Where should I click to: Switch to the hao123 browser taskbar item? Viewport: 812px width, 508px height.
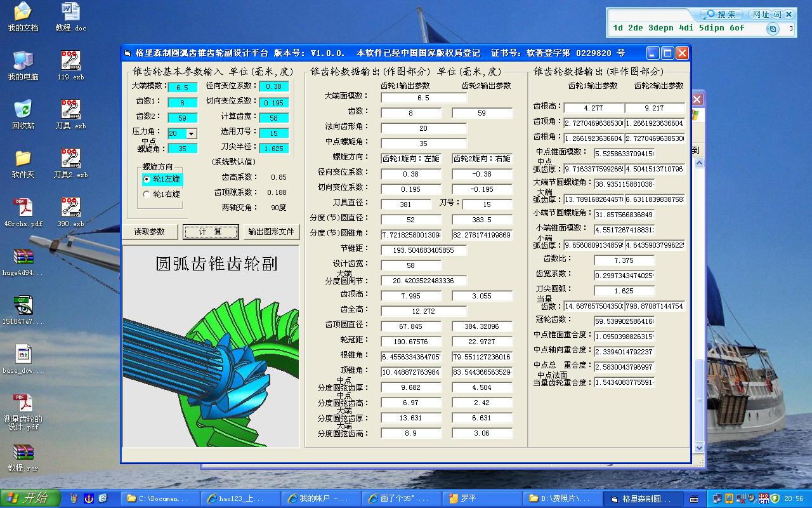pos(241,498)
